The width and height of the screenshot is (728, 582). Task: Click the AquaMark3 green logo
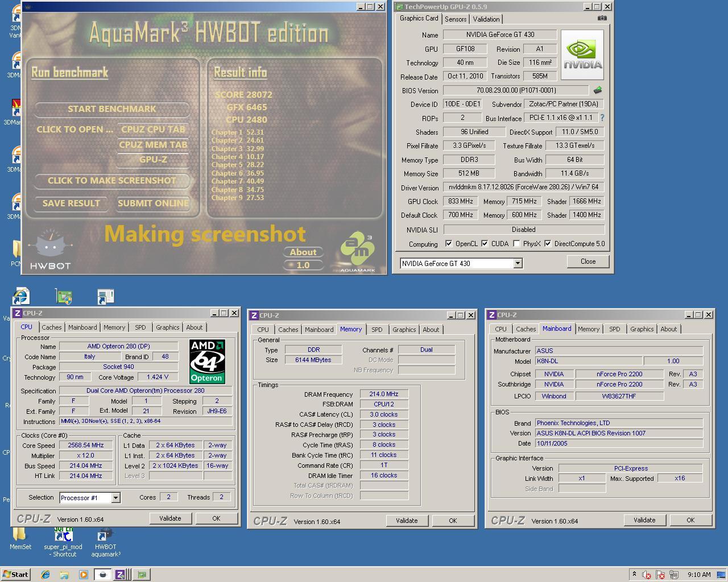coord(358,251)
